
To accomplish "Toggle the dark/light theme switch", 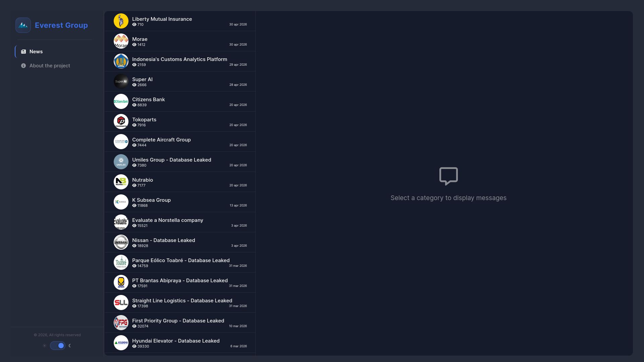I will 58,346.
